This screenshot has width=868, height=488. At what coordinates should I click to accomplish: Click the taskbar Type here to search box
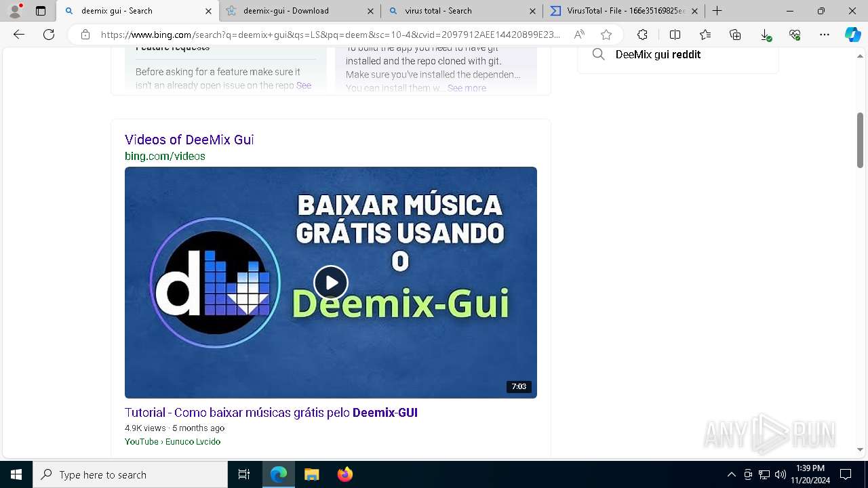click(x=130, y=474)
